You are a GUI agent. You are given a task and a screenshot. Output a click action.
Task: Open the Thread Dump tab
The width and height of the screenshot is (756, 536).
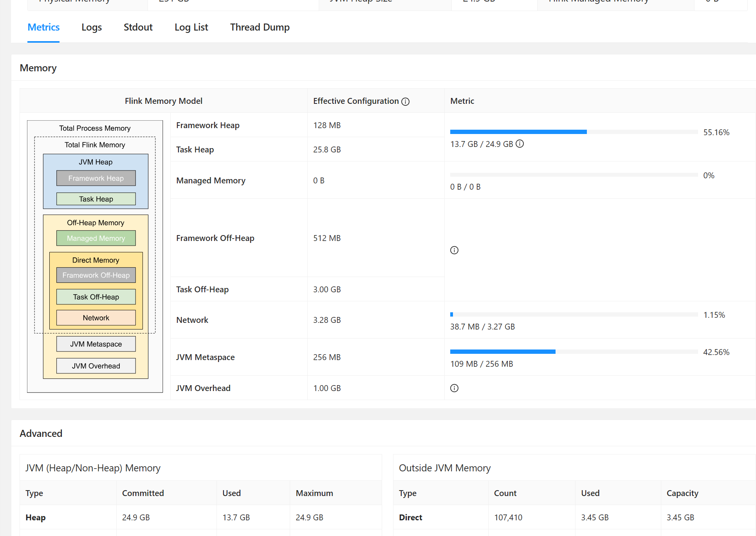click(x=260, y=27)
